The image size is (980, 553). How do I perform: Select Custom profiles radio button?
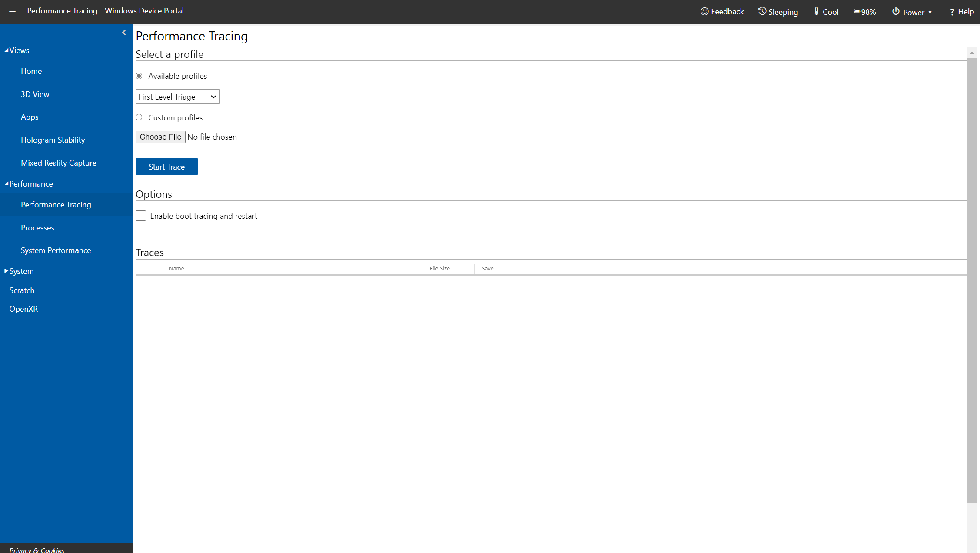[x=140, y=117]
